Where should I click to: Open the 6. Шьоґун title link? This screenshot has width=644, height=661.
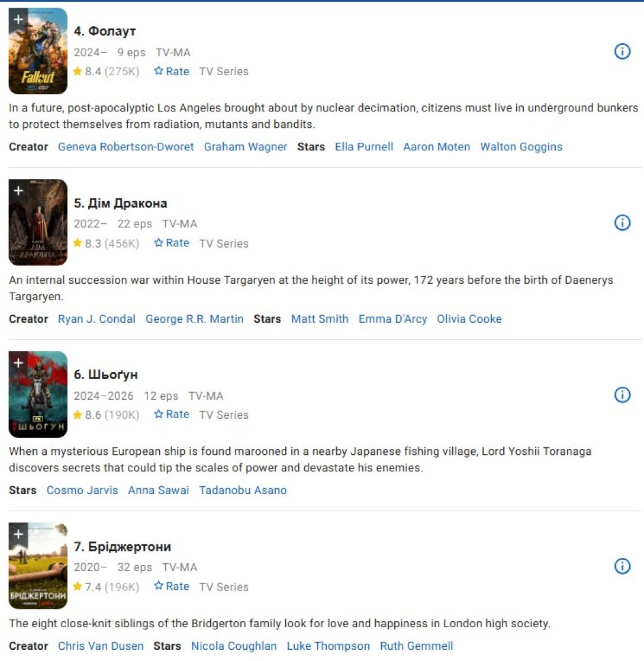pos(106,375)
